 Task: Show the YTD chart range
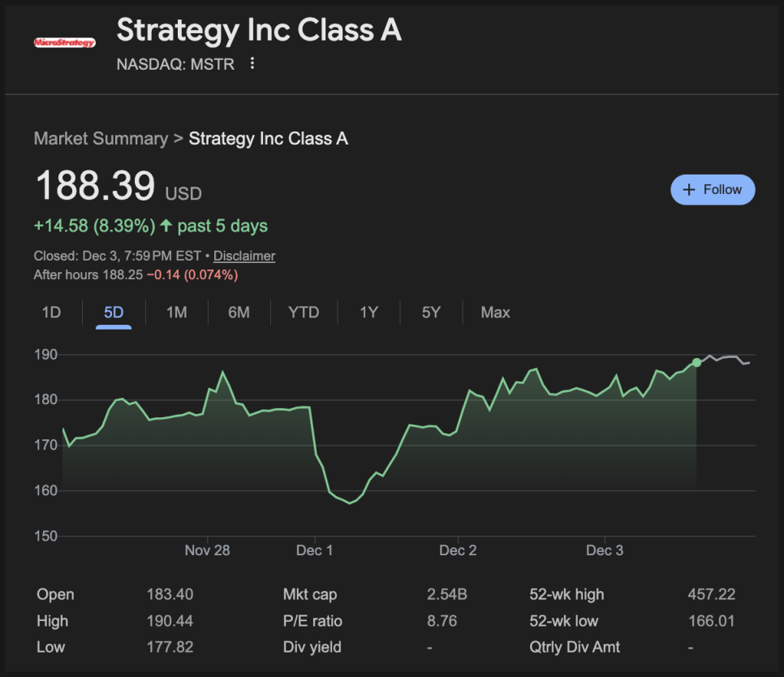coord(304,313)
